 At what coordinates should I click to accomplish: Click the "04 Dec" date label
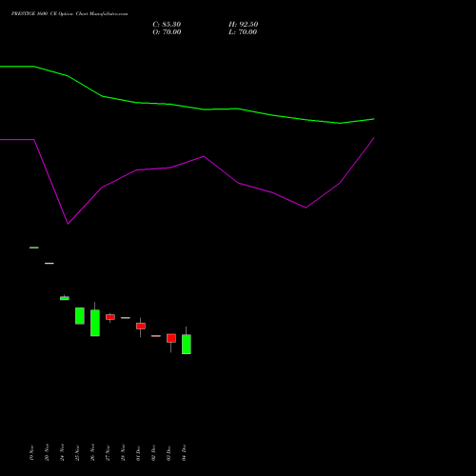tap(184, 453)
